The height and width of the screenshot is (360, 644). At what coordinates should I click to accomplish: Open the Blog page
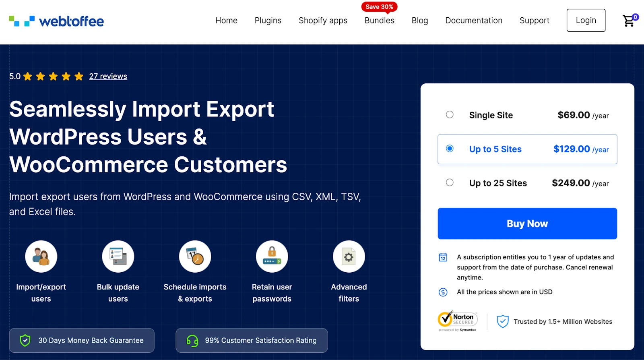[420, 21]
